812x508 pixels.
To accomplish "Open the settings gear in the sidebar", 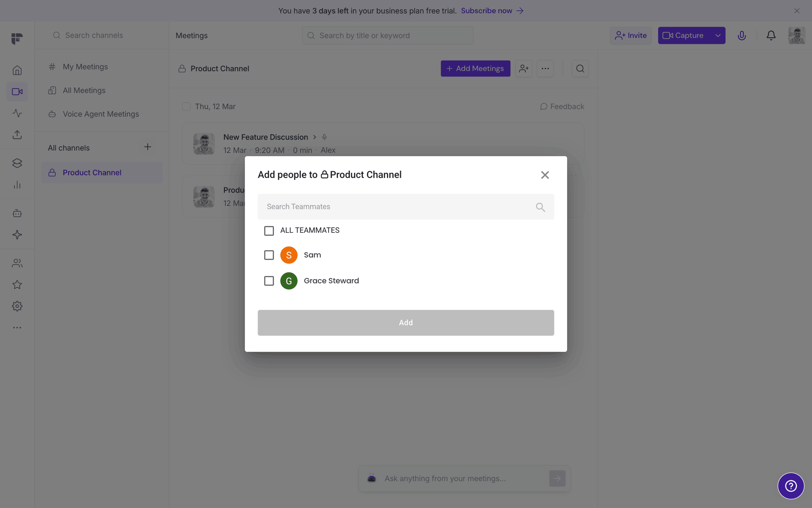I will pos(17,306).
